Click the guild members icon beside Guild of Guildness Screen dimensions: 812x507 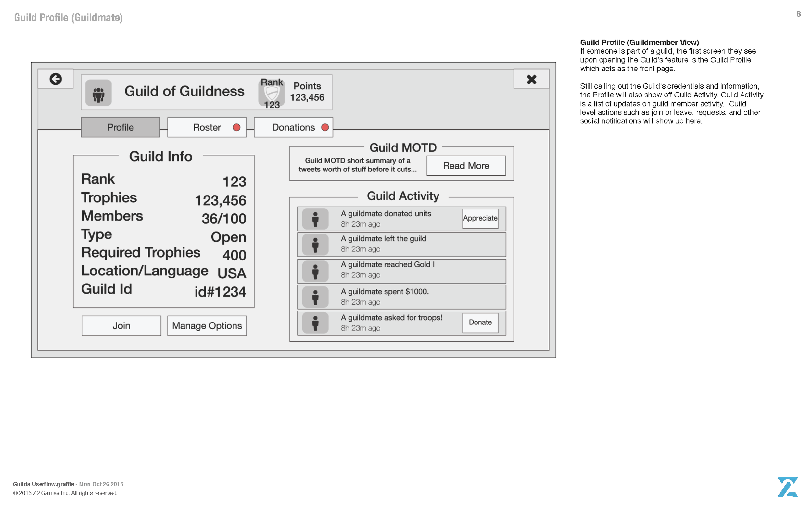pyautogui.click(x=98, y=93)
